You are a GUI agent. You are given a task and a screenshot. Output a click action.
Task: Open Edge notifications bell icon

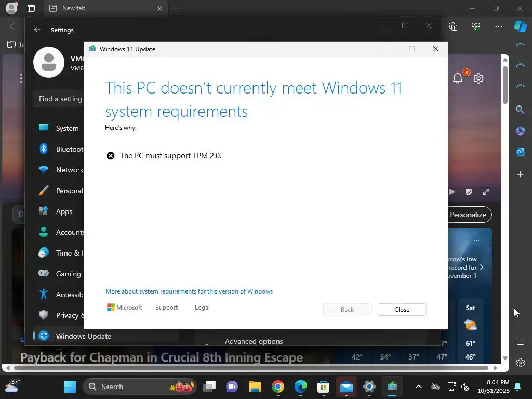(458, 78)
